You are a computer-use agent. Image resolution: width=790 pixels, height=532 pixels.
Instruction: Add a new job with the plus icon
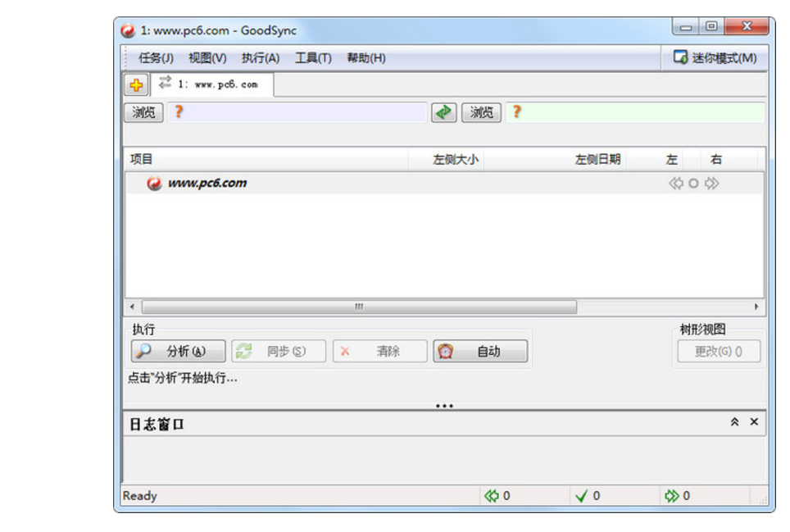136,84
